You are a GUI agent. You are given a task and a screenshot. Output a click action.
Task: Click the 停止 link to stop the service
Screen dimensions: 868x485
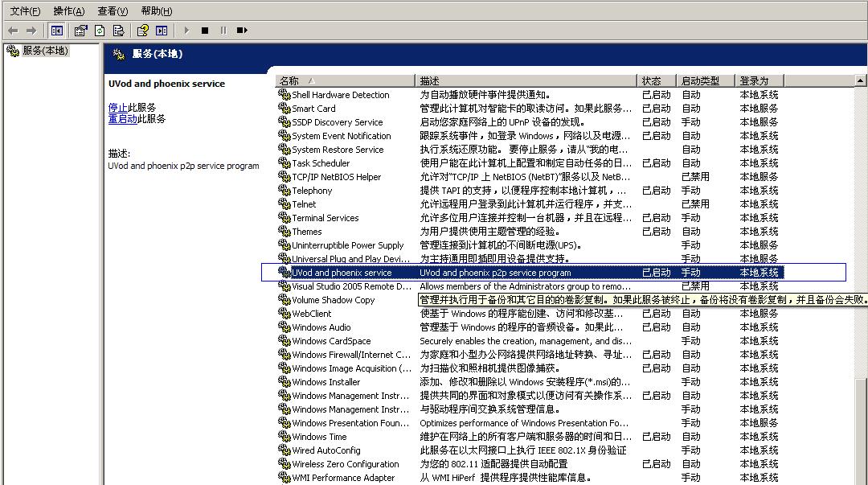pyautogui.click(x=118, y=108)
